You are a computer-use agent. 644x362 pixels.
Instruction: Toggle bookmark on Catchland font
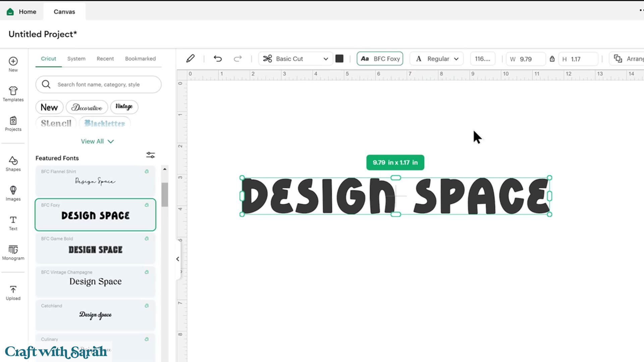coord(147,306)
